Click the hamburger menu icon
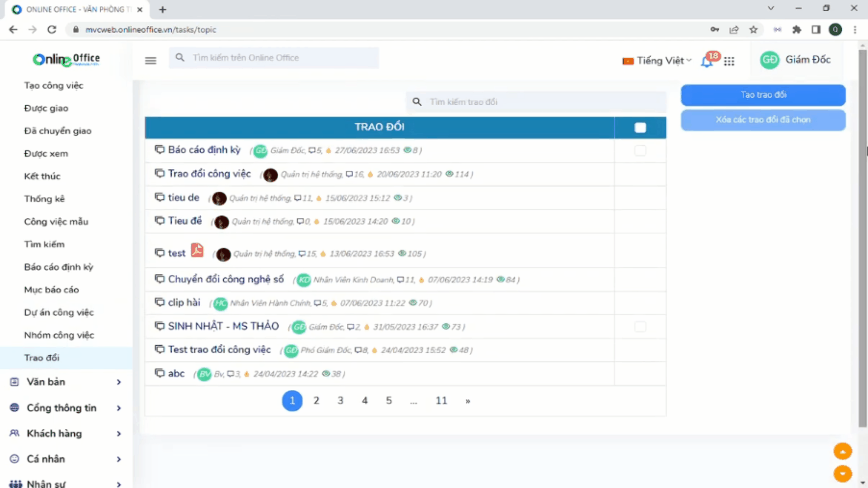 click(151, 61)
